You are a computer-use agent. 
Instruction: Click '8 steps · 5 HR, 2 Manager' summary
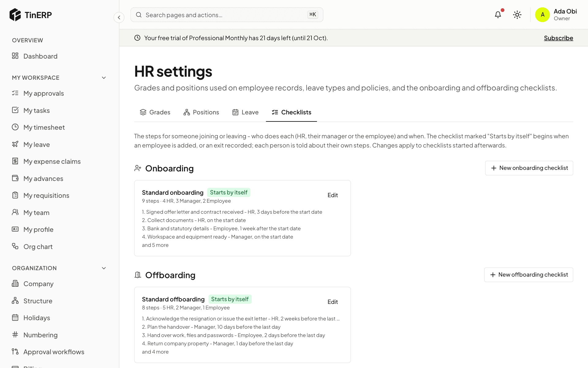click(186, 308)
